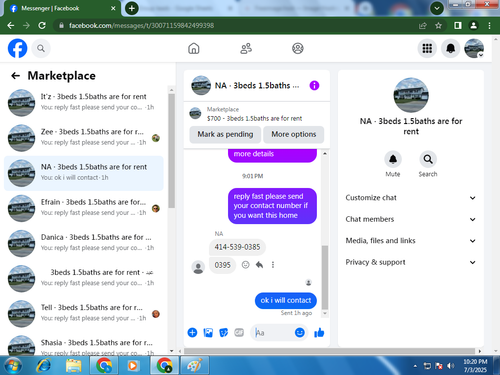Click the Facebook search magnifier icon
The image size is (500, 375).
41,49
